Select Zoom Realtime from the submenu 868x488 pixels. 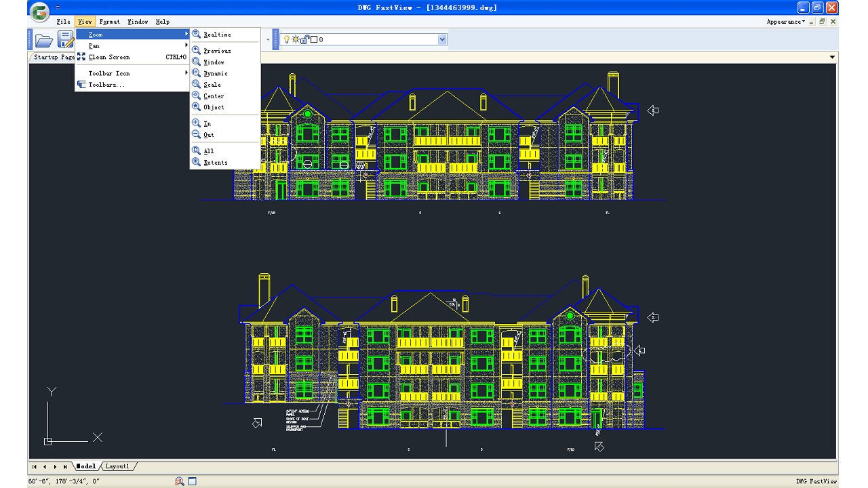coord(216,34)
